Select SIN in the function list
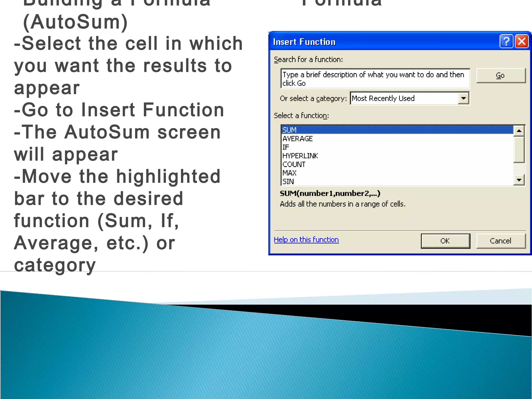 pyautogui.click(x=288, y=182)
